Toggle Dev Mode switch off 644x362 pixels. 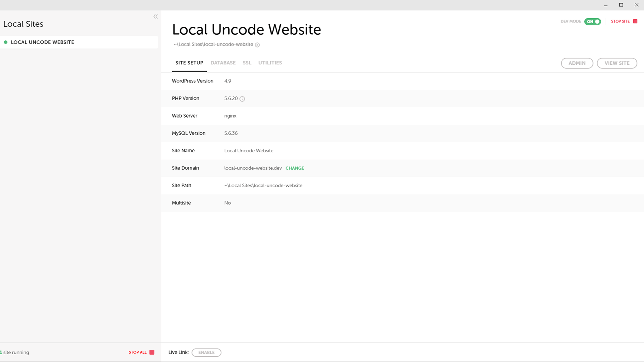click(592, 21)
